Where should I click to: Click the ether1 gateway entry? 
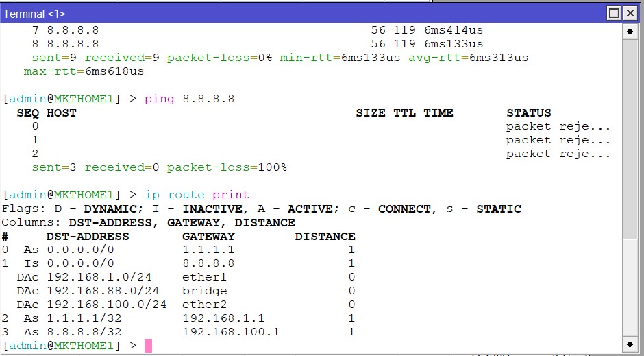[x=204, y=277]
